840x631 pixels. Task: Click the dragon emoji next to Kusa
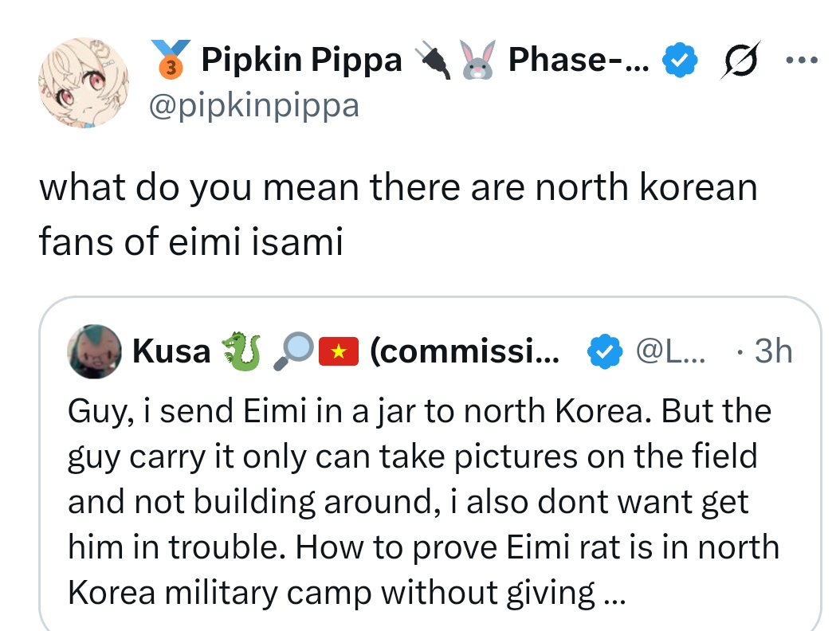click(241, 351)
